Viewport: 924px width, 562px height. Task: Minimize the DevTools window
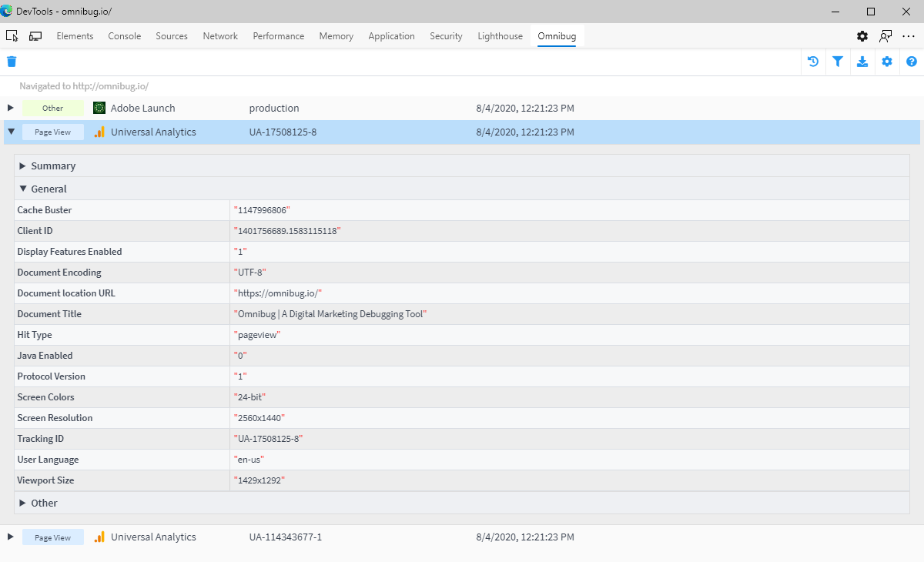[835, 12]
